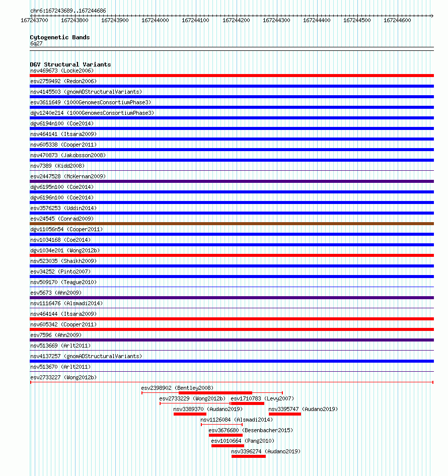Click ruler position 167244000
Viewport: 448px width, 476px height.
pos(155,20)
